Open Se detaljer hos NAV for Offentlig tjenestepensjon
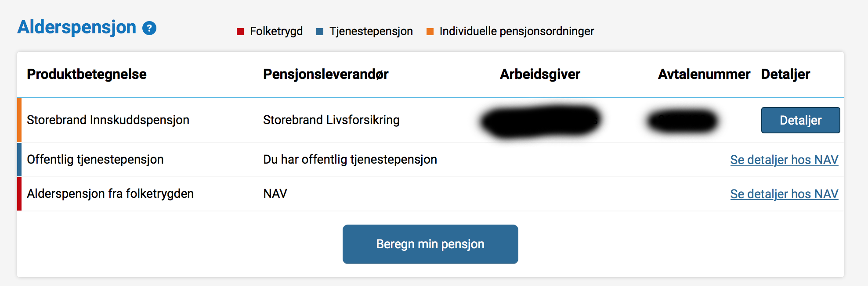This screenshot has width=868, height=286. click(x=784, y=160)
